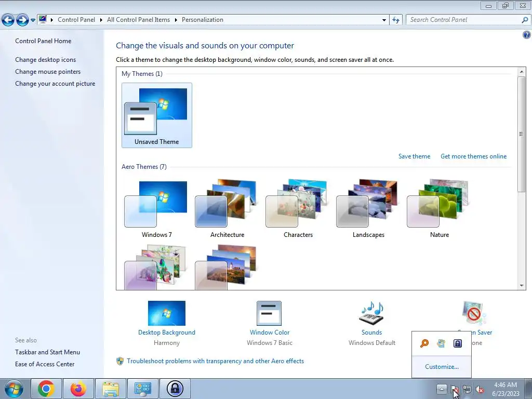Click Sounds link text
This screenshot has width=532, height=399.
[x=371, y=332]
